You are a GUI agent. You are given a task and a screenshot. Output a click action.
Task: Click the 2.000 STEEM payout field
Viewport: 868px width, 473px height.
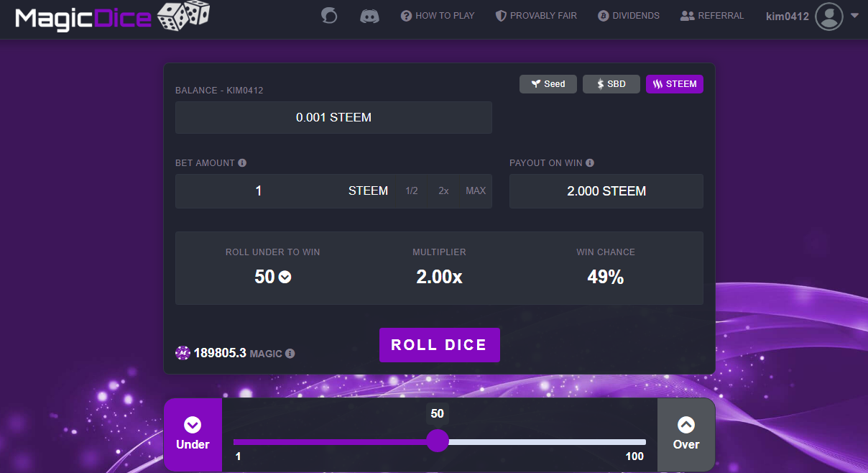[606, 191]
